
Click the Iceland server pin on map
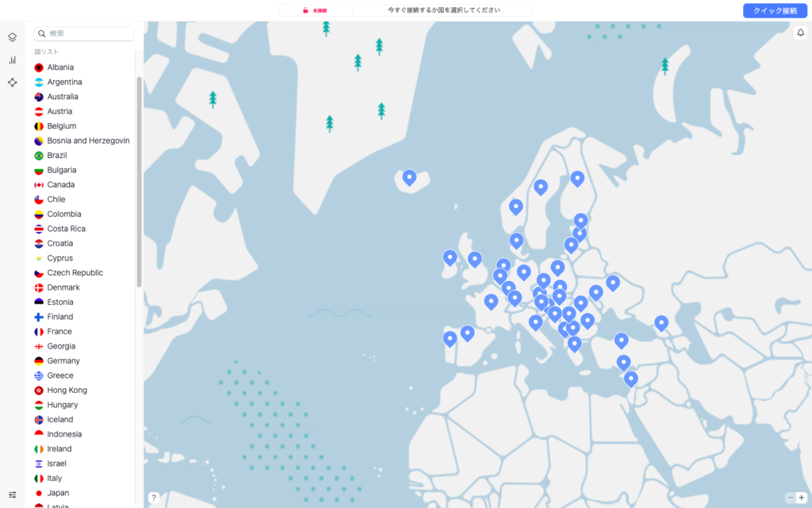click(409, 177)
